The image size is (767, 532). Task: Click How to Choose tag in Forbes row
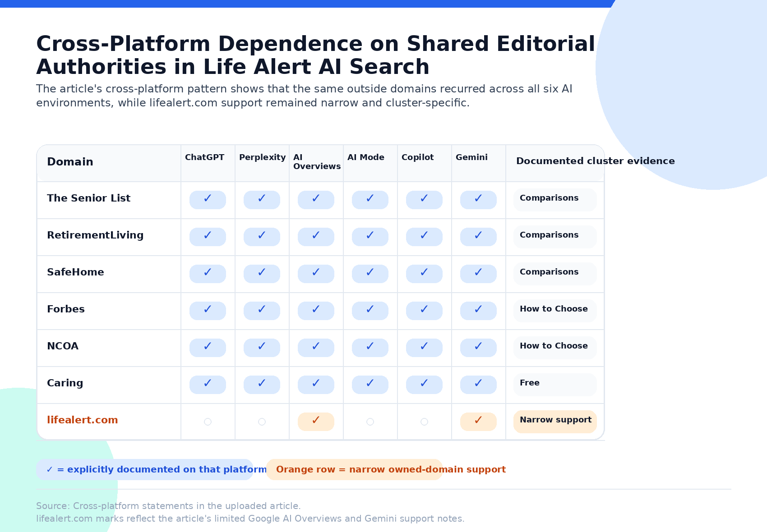click(555, 311)
